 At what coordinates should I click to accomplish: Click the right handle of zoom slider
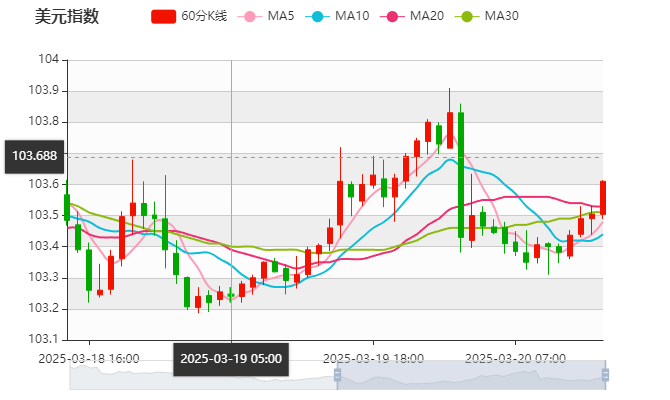pos(607,376)
